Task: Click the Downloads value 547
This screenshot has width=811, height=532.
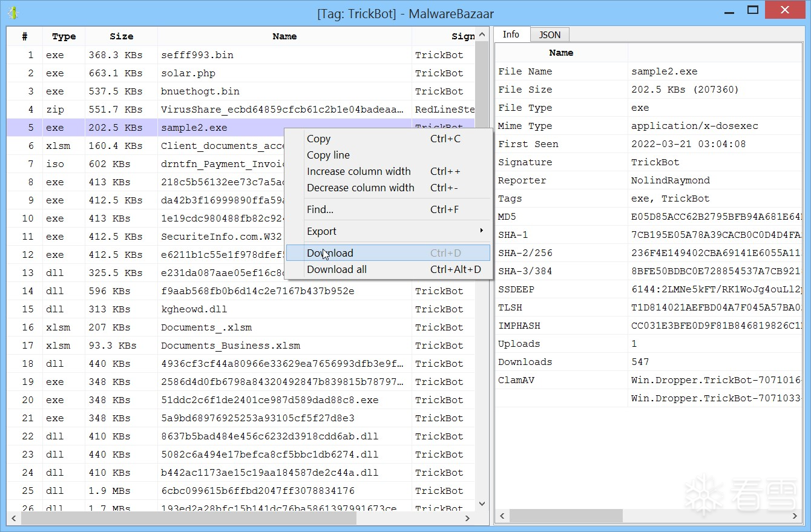Action: click(x=640, y=362)
